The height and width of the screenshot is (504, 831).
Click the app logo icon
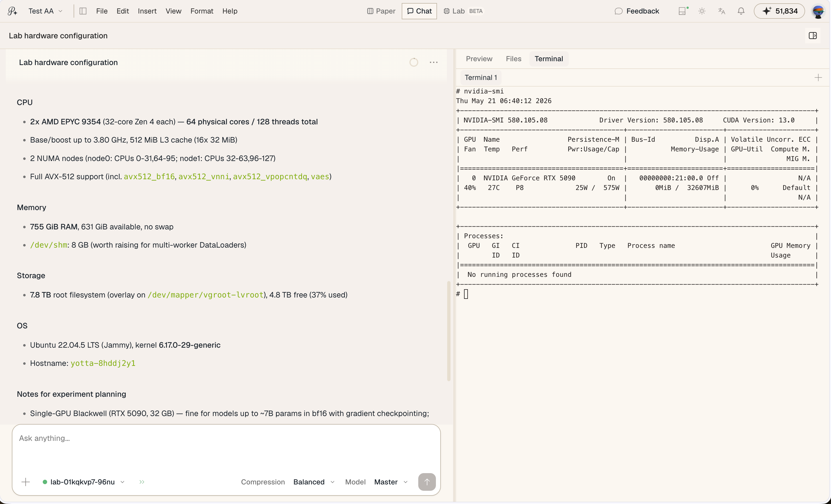pyautogui.click(x=12, y=11)
